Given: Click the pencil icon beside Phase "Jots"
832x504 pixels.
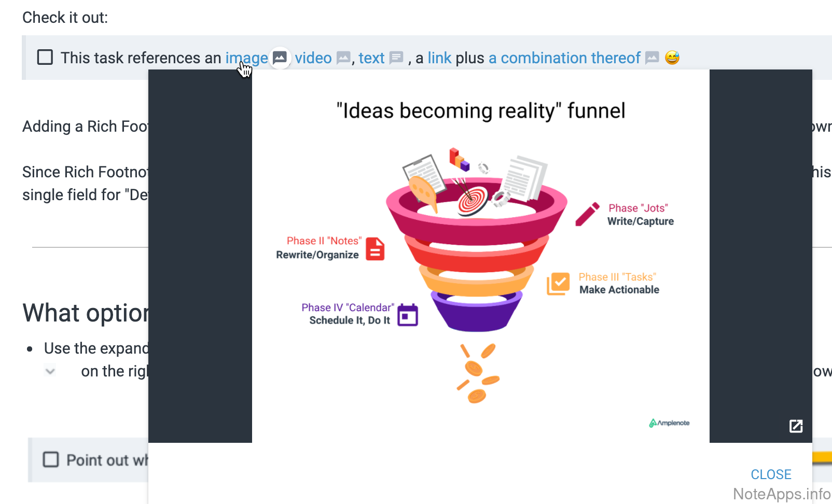Looking at the screenshot, I should coord(587,214).
